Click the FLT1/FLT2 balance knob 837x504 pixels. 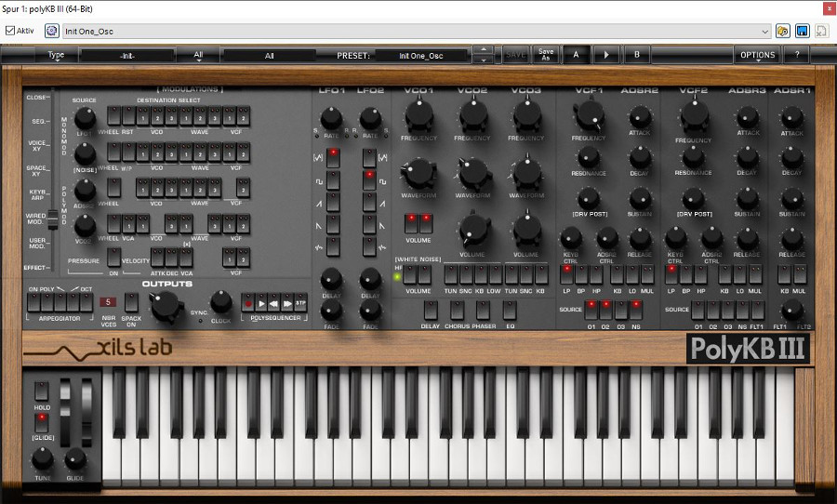(792, 311)
